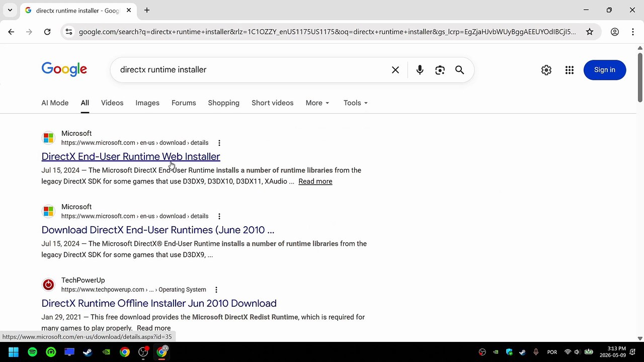Open options for the June 2010 Runtimes result
The image size is (644, 362).
219,216
